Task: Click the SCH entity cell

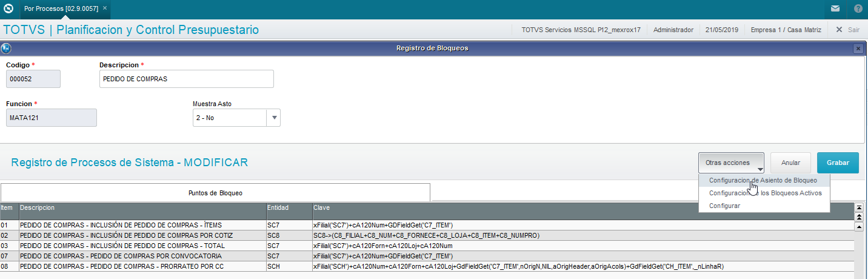Action: (289, 266)
